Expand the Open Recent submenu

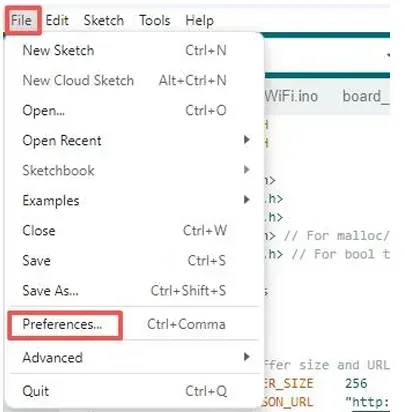coord(133,140)
